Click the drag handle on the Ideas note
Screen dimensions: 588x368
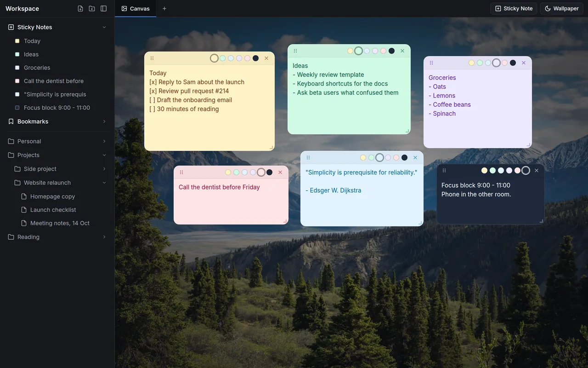[295, 51]
